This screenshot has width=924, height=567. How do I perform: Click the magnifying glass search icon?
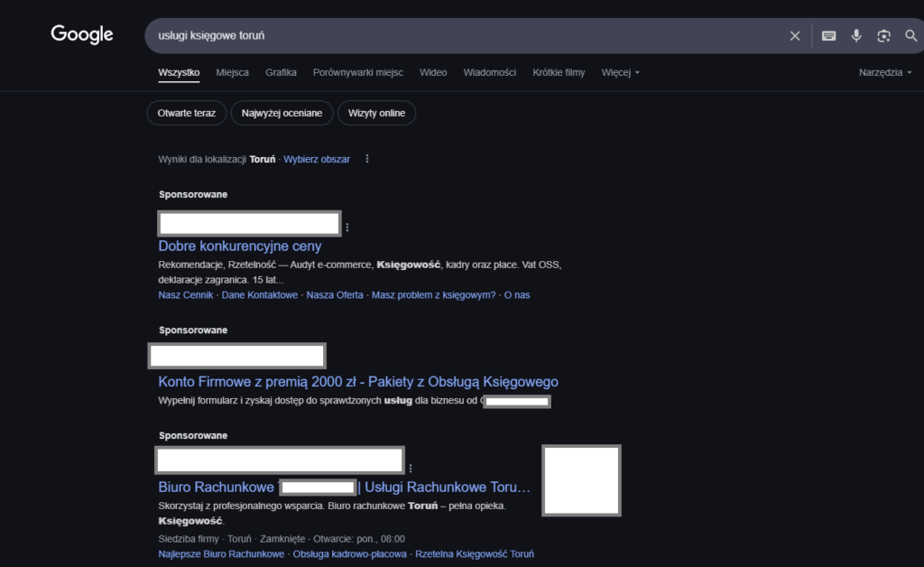(x=910, y=36)
